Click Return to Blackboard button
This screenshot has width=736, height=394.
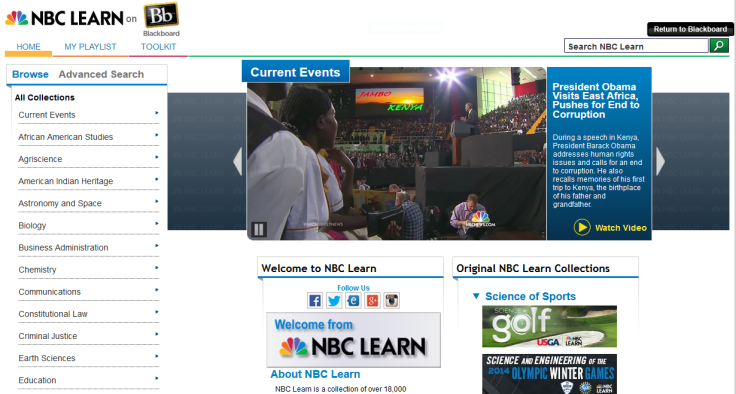pos(690,29)
